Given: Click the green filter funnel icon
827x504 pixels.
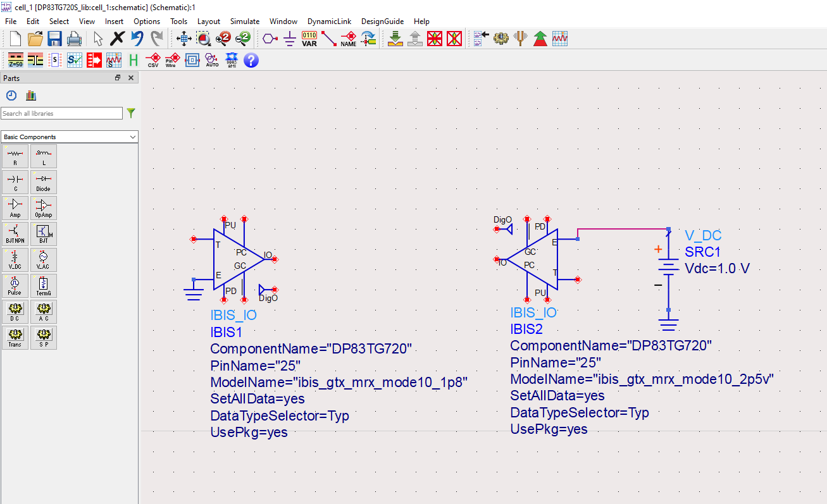Looking at the screenshot, I should pos(131,113).
